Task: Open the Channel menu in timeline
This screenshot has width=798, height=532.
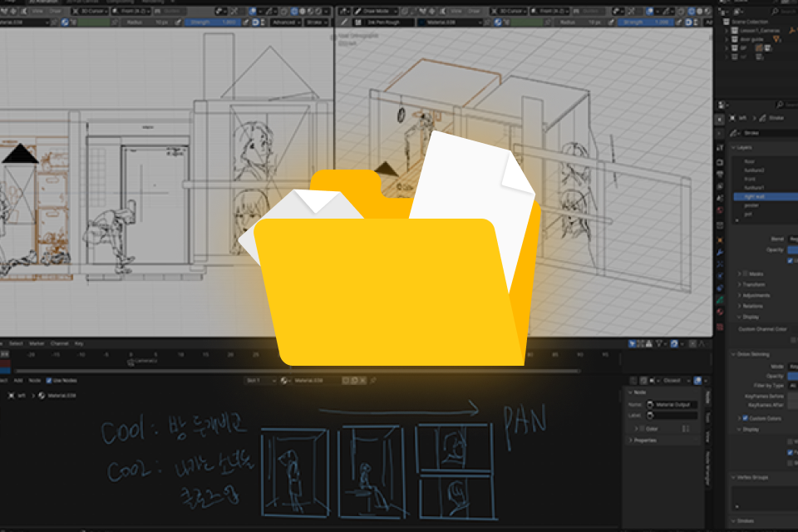Action: (60, 343)
